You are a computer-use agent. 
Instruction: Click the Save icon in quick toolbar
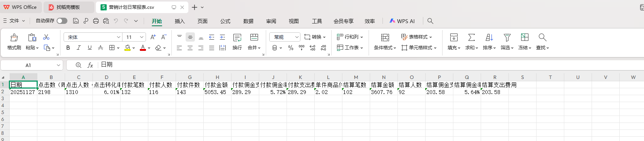pos(76,21)
